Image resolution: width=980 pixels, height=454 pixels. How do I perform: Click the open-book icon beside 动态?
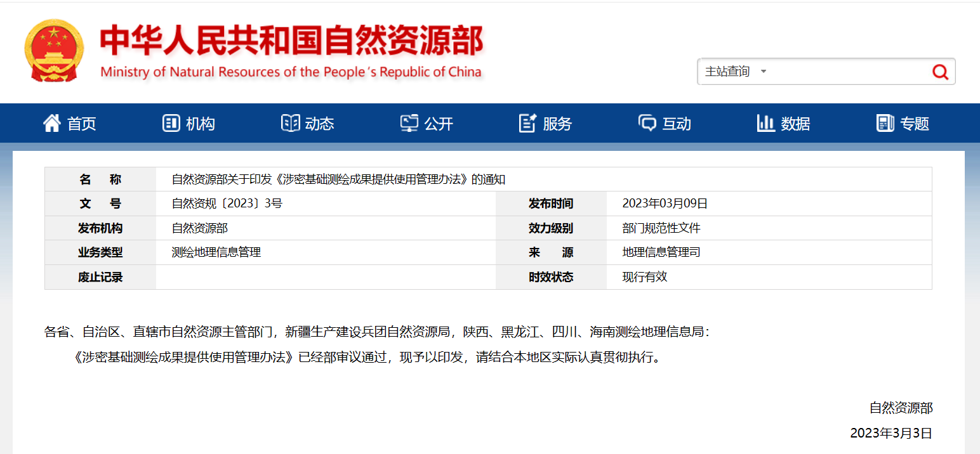tap(290, 123)
